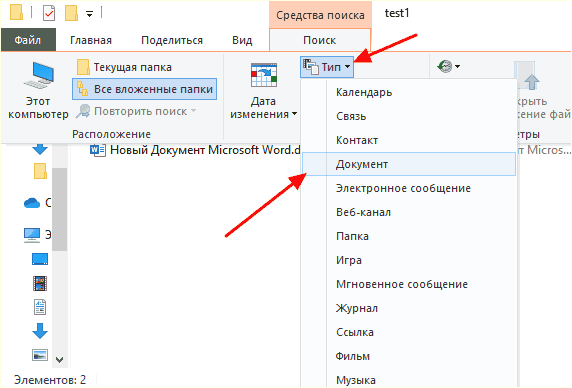Choose Документ from type list

tap(409, 164)
